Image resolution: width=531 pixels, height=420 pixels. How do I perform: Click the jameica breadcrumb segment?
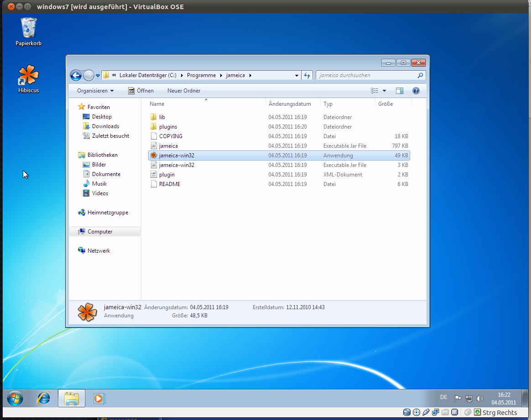point(235,75)
